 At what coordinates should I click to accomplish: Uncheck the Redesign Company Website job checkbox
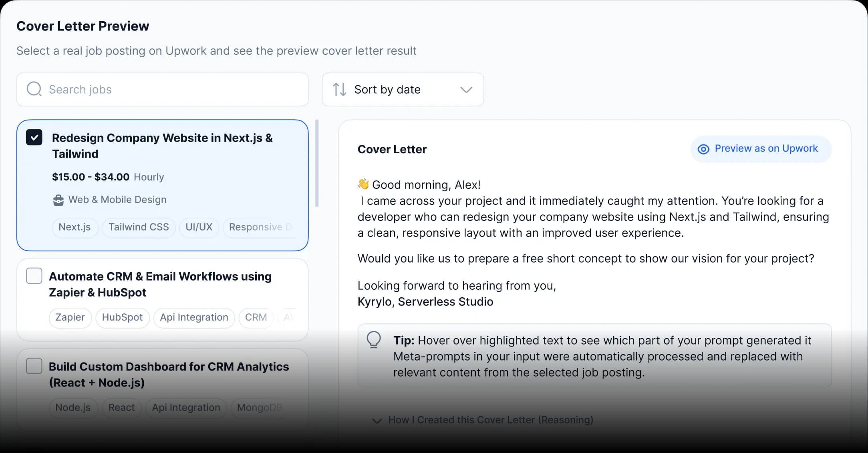[x=34, y=138]
